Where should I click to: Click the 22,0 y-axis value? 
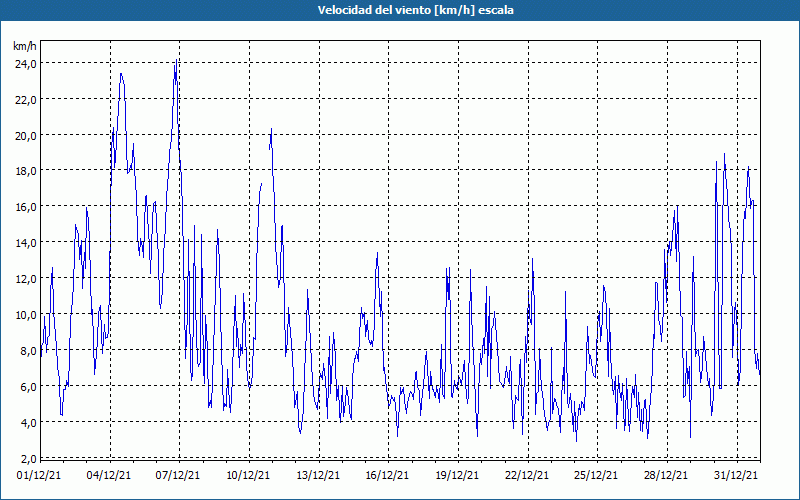click(26, 100)
